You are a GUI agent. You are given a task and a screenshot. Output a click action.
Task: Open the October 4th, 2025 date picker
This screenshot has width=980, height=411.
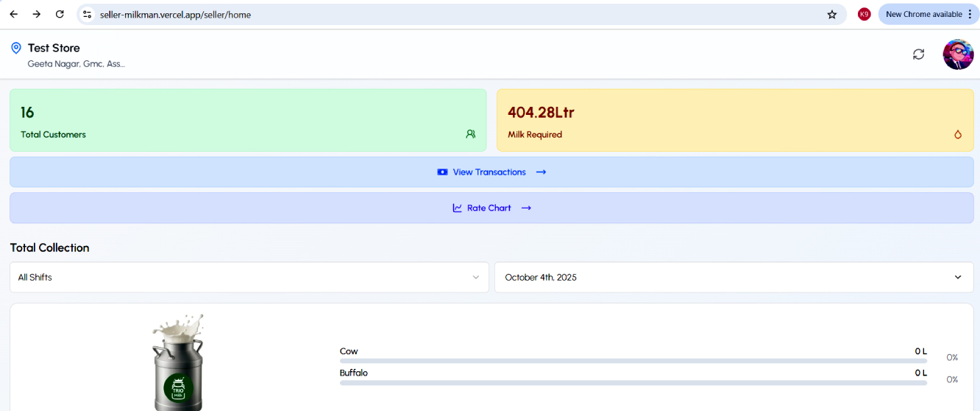click(734, 277)
